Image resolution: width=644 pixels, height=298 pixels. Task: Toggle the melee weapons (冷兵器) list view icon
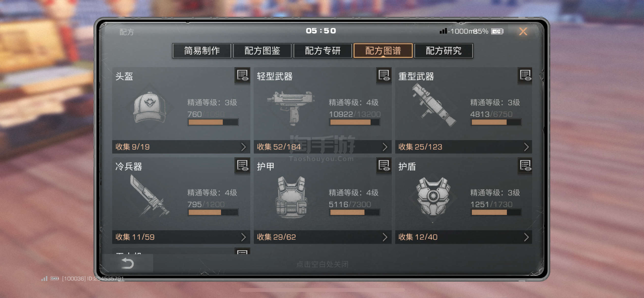[x=242, y=166]
